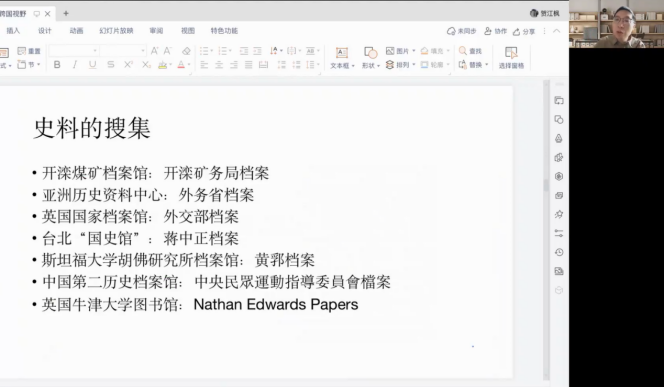Open shape tool in right sidebar
Image resolution: width=665 pixels, height=388 pixels.
(x=559, y=120)
